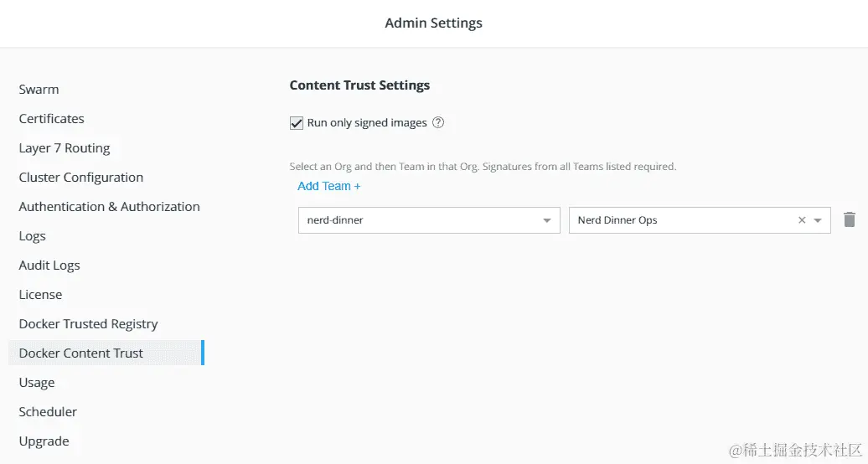Clear the Nerd Dinner Ops team selection

pyautogui.click(x=802, y=220)
